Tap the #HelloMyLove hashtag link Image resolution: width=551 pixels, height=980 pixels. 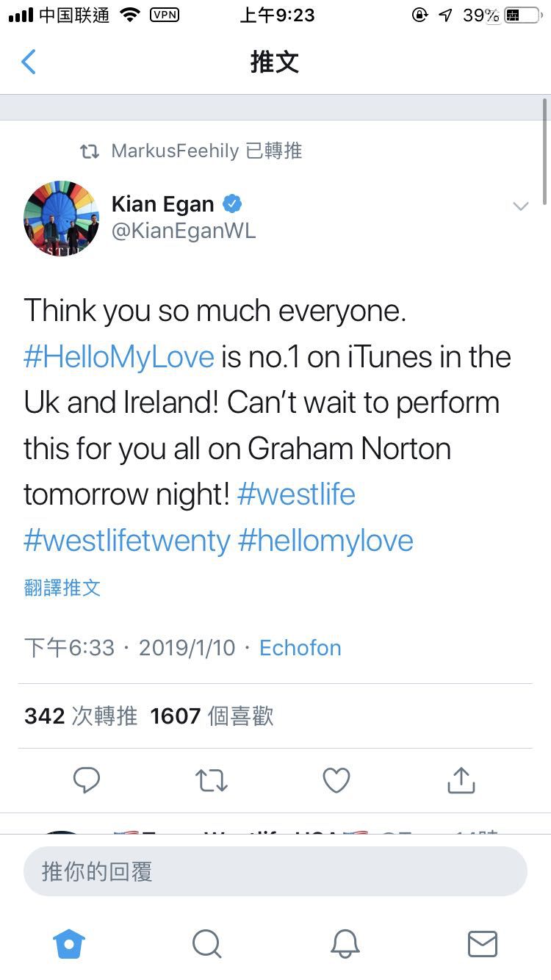pos(119,357)
